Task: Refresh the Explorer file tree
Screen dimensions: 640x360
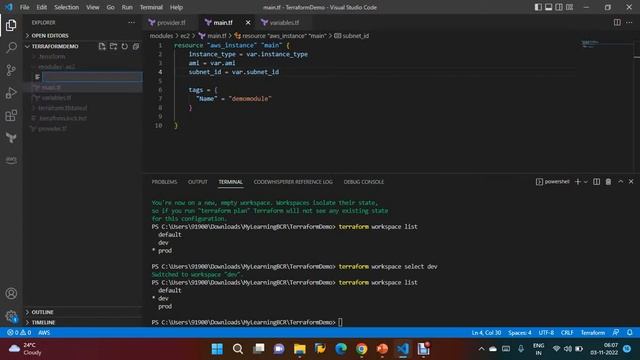Action: (124, 47)
